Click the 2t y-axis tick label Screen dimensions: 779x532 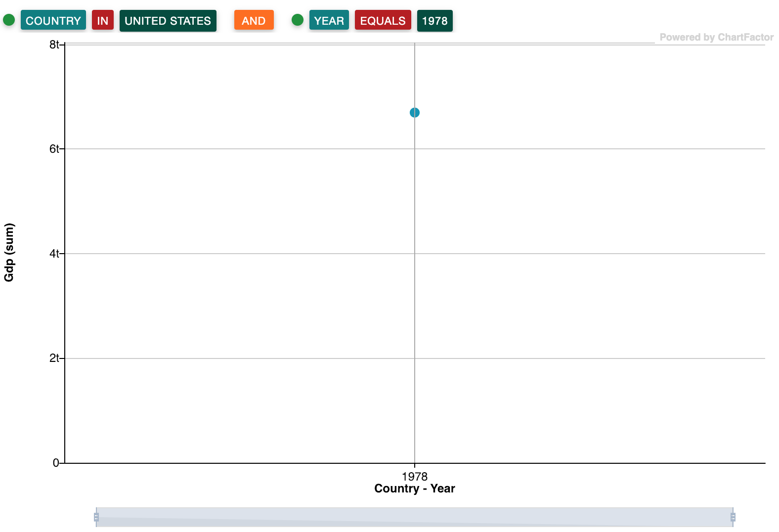[54, 358]
